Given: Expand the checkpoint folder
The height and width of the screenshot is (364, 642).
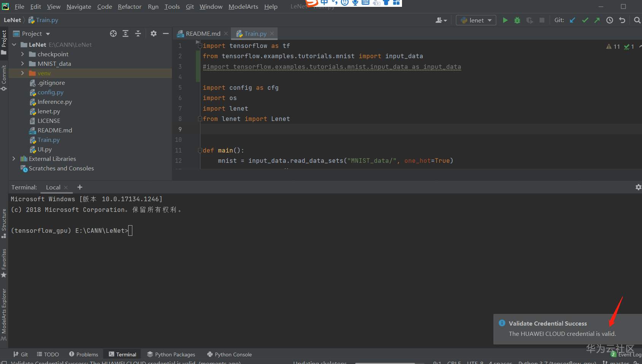Looking at the screenshot, I should click(x=22, y=54).
